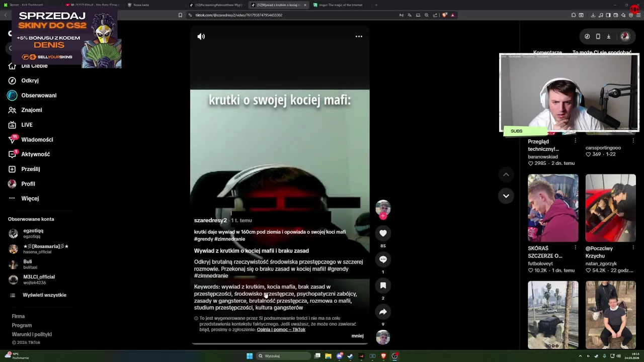Open the natan_zgorzyk author link

(x=601, y=263)
